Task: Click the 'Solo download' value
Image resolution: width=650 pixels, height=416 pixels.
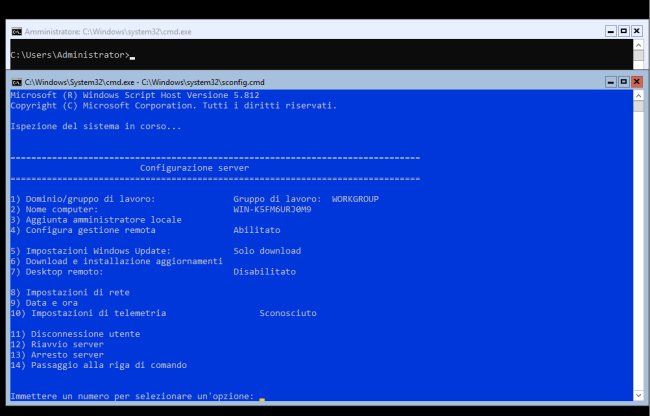Action: 267,251
